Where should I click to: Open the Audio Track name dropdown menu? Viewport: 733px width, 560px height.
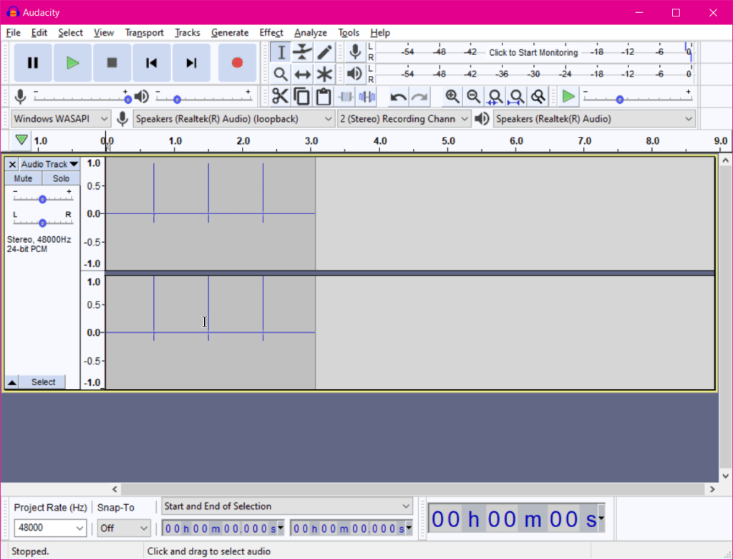(49, 164)
